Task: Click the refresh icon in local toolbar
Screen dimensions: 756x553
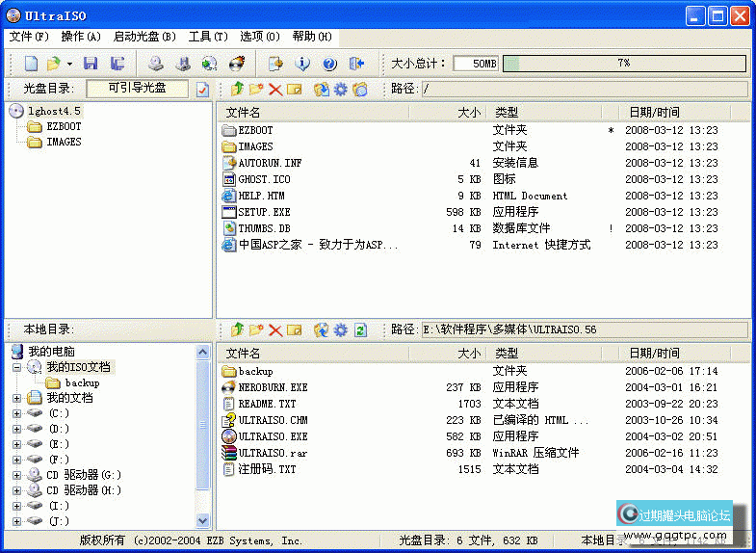Action: pos(360,329)
